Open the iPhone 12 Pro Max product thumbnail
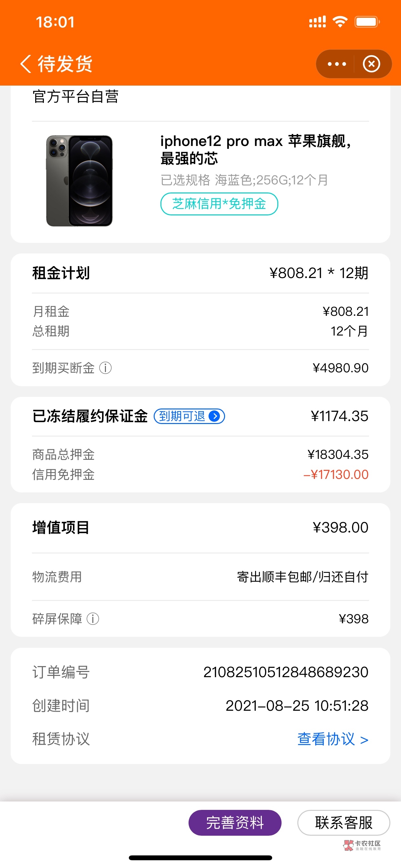The height and width of the screenshot is (868, 401). point(79,181)
